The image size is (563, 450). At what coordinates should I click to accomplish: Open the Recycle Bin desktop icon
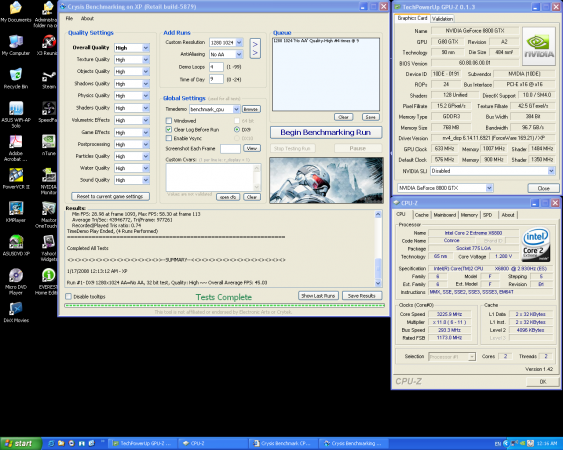[16, 78]
